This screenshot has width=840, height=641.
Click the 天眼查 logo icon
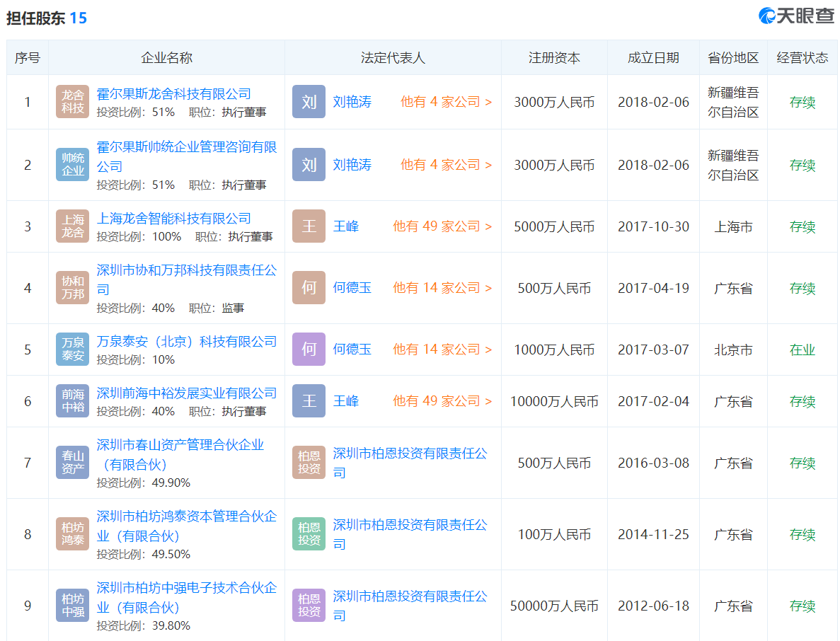(767, 16)
